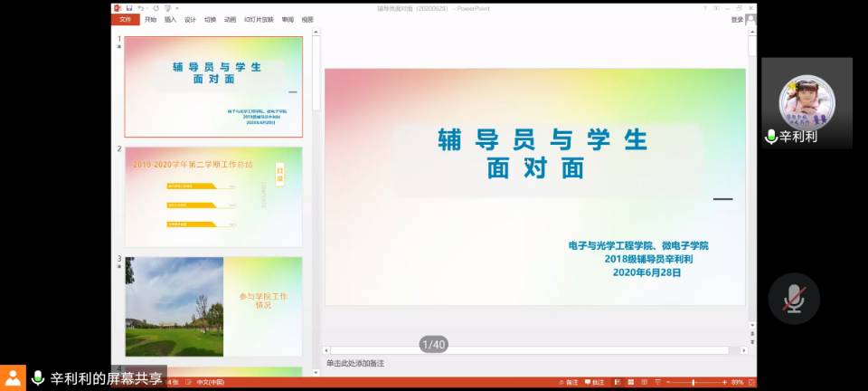Click the 登录 sign-in link
The width and height of the screenshot is (868, 391).
[x=737, y=19]
